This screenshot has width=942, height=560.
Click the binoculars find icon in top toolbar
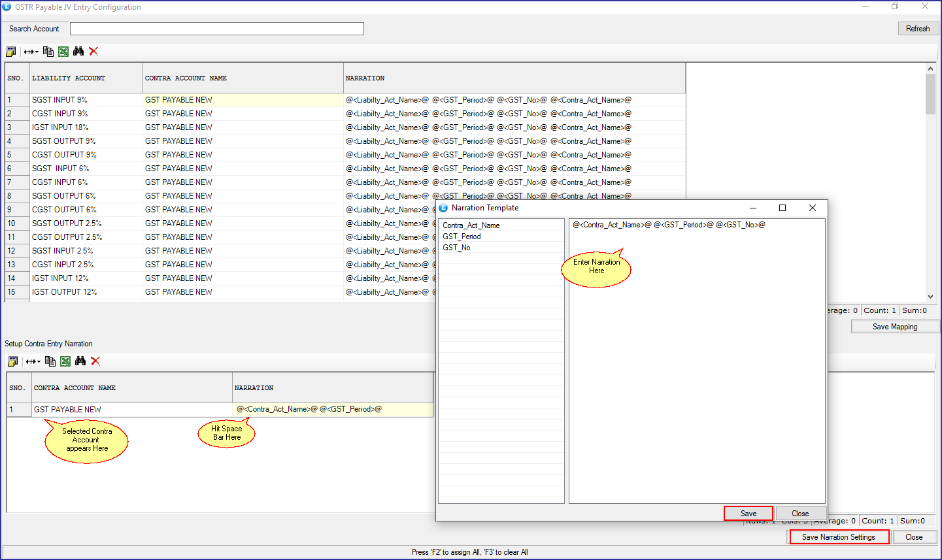(x=78, y=52)
